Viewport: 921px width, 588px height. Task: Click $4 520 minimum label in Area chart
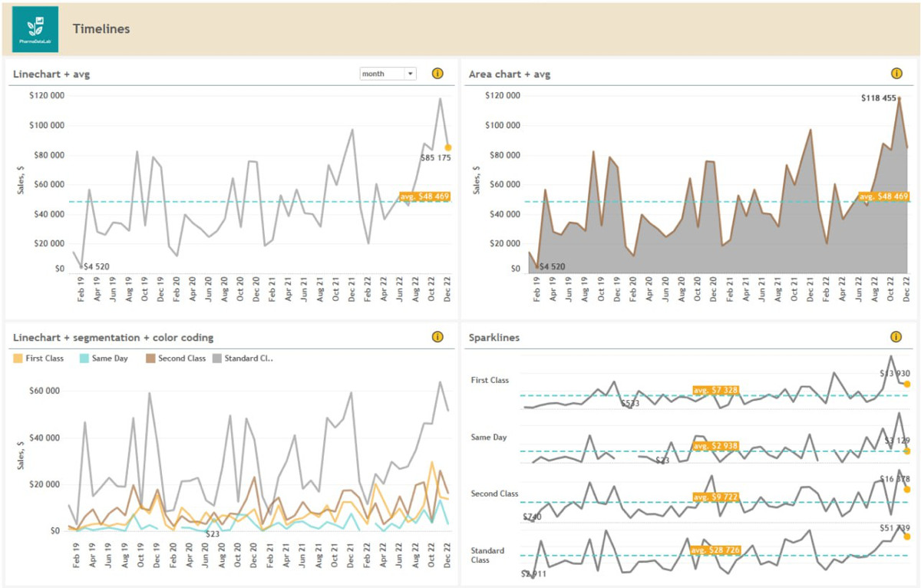coord(554,267)
